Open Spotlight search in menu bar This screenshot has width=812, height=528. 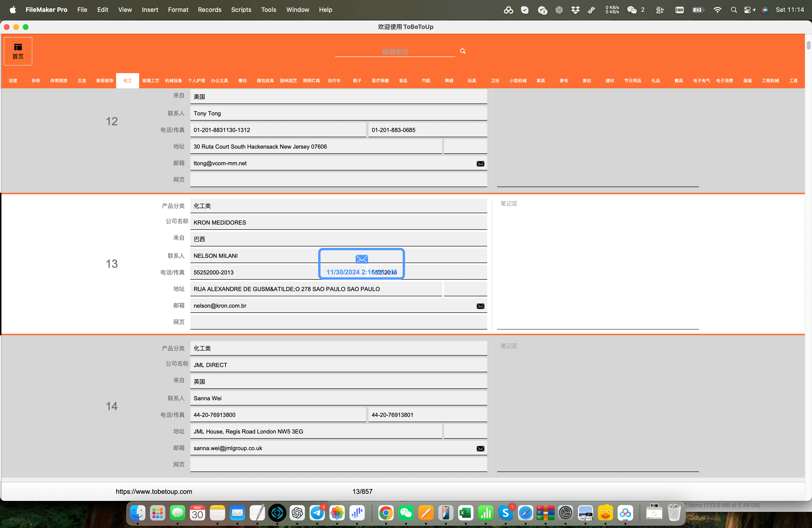734,10
